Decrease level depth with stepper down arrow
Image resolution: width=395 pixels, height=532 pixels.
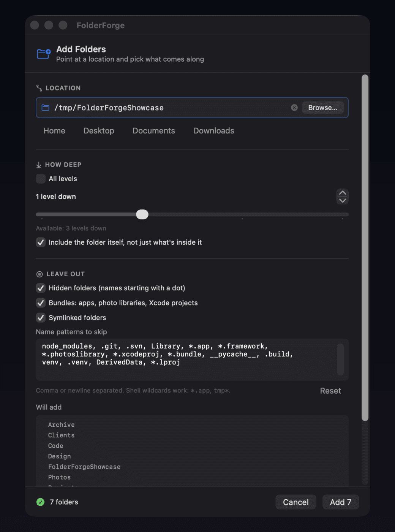(x=343, y=201)
